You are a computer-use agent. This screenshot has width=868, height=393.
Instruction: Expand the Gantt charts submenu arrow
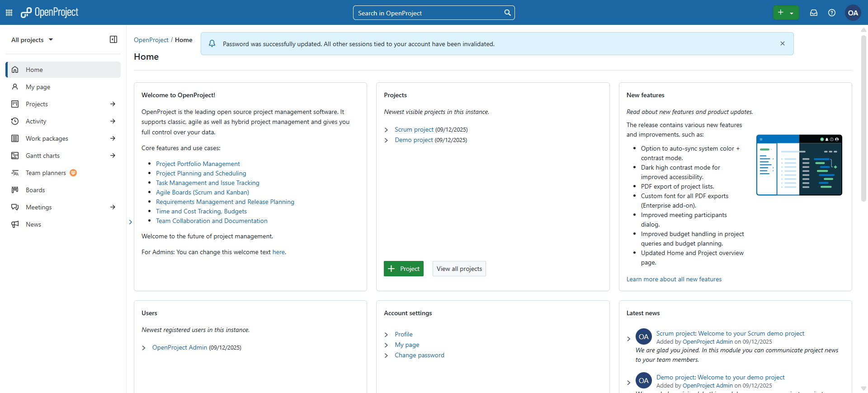click(113, 156)
